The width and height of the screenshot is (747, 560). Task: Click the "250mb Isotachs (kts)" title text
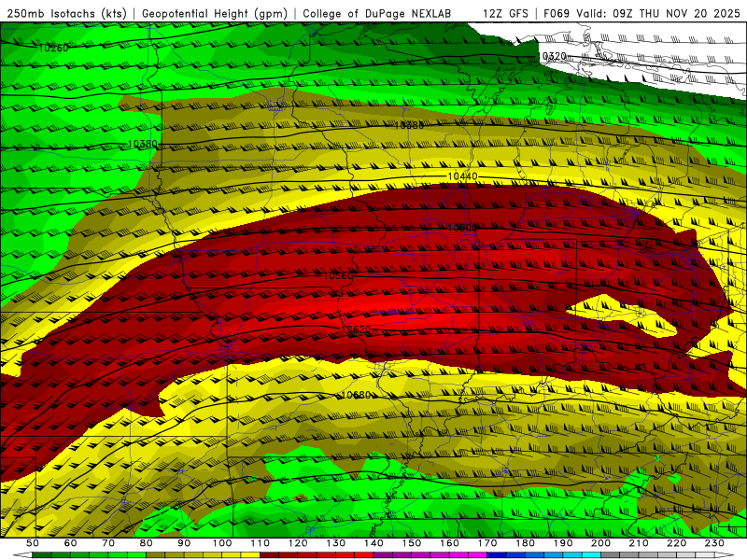tap(66, 14)
